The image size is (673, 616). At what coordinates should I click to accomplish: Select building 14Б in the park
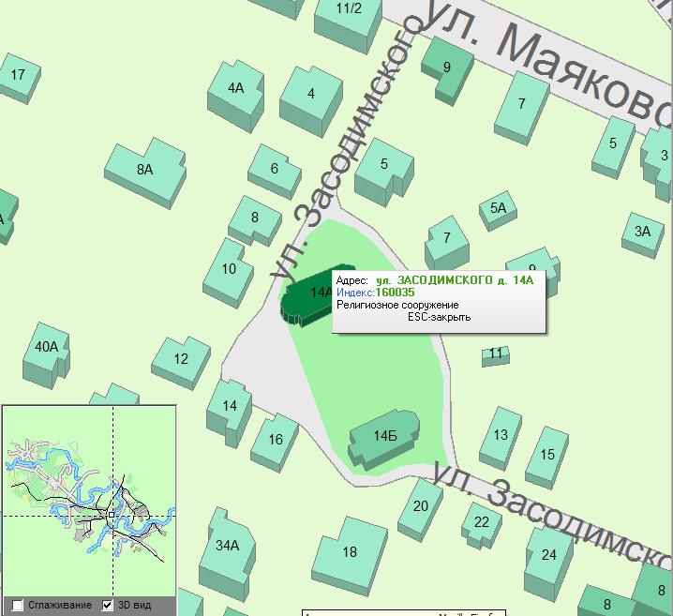[x=384, y=437]
